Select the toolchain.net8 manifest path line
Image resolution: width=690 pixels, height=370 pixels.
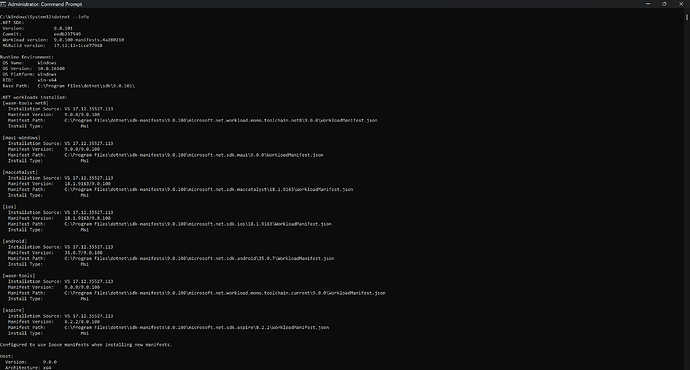pyautogui.click(x=193, y=120)
